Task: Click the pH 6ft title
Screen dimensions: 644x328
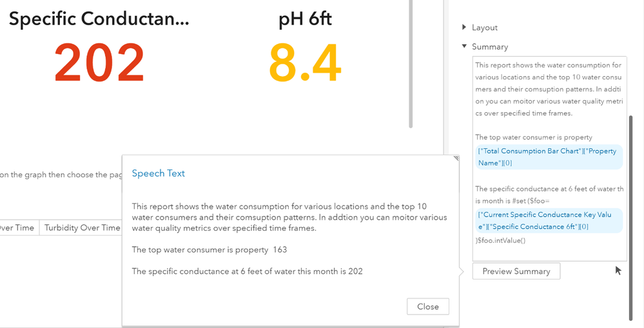Action: pyautogui.click(x=305, y=19)
